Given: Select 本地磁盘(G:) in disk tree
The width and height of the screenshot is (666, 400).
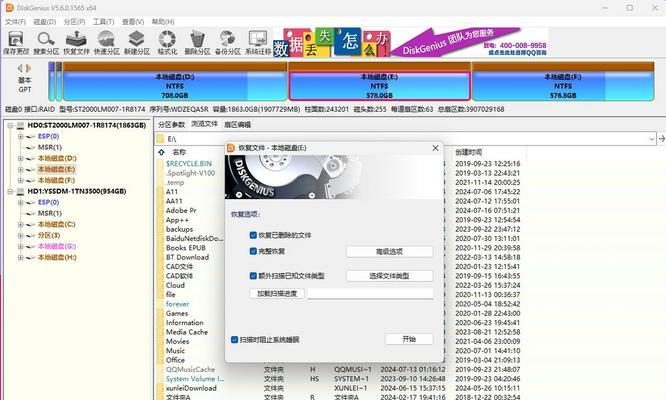Looking at the screenshot, I should coord(57,246).
